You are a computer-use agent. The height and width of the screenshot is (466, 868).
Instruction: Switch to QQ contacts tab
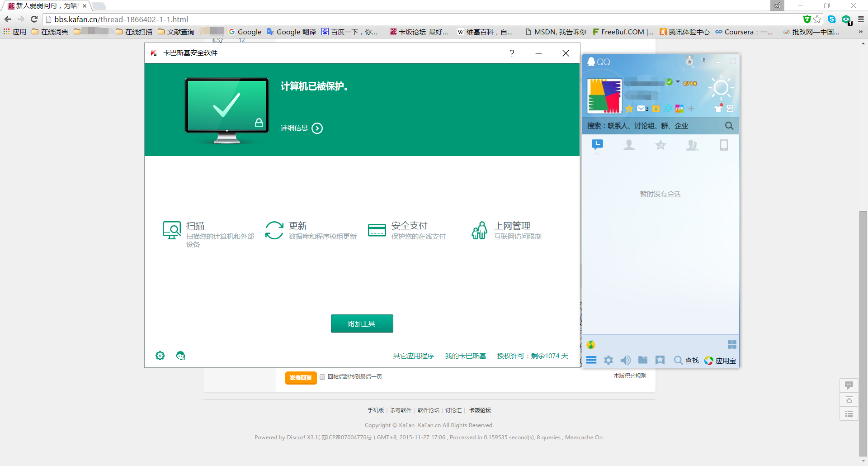(629, 145)
